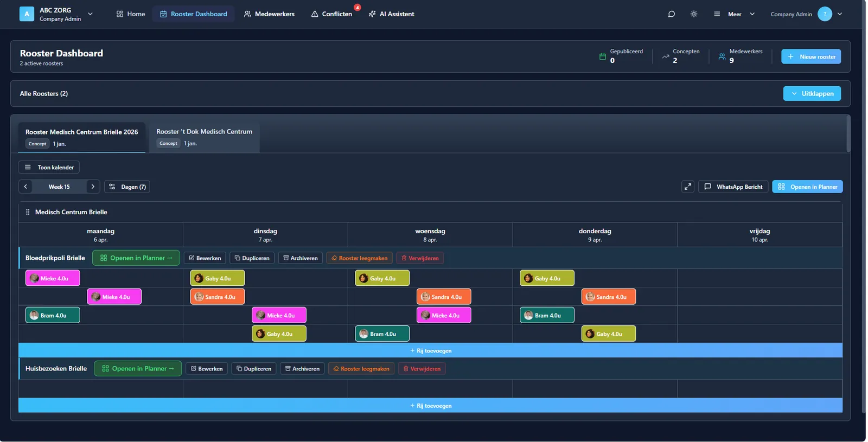Image resolution: width=868 pixels, height=442 pixels.
Task: Select Gaby 4.0u shift on Tuesday fourth row
Action: (x=279, y=334)
